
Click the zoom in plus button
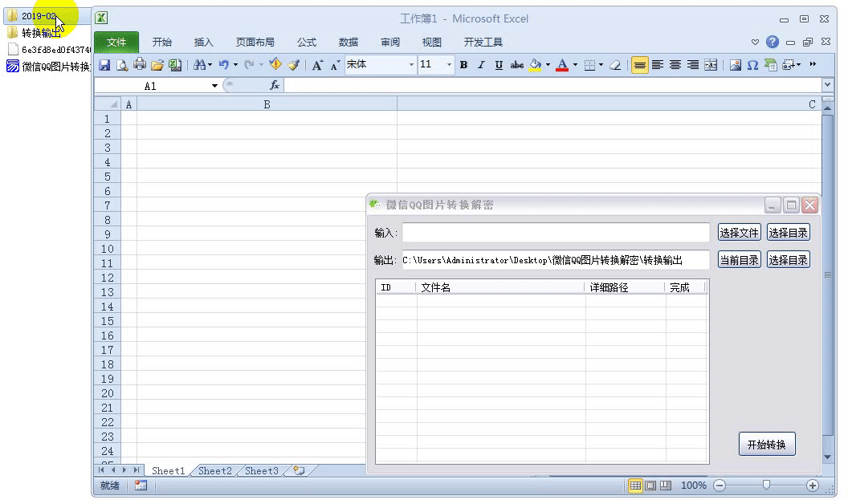pyautogui.click(x=813, y=485)
